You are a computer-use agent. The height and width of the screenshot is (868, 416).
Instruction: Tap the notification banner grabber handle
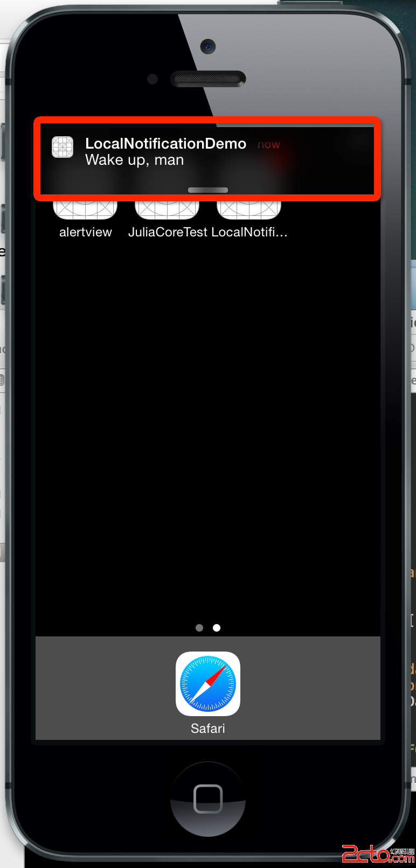pos(208,190)
